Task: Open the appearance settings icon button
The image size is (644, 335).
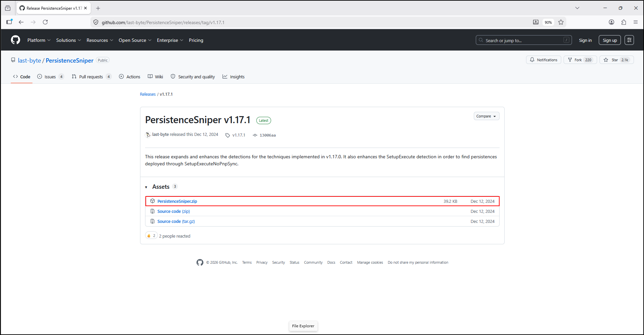Action: [x=629, y=40]
